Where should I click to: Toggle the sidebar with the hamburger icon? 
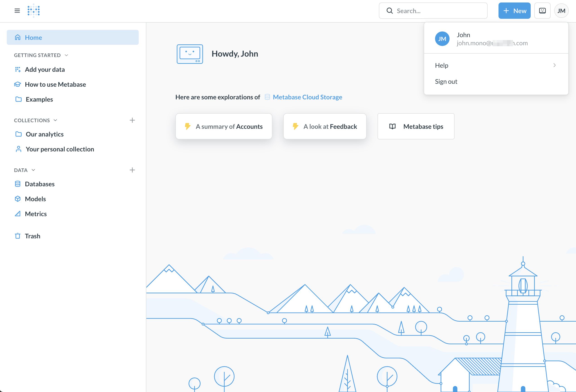coord(17,11)
